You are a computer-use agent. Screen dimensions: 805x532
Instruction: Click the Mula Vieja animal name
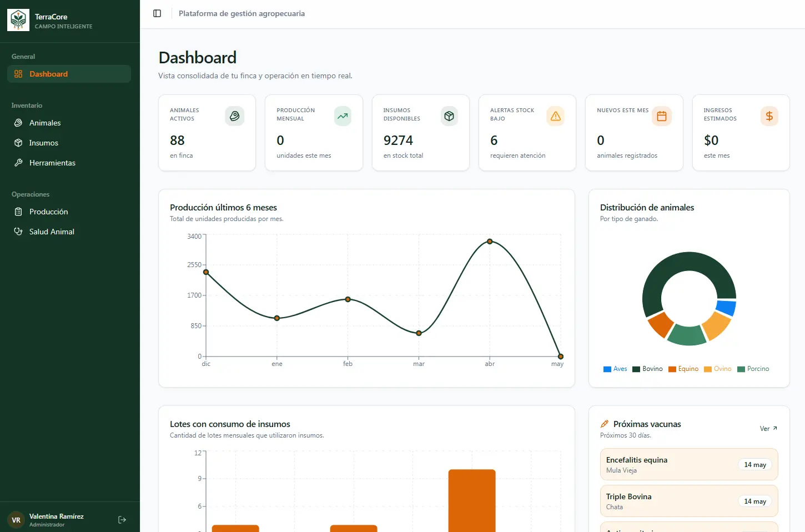pyautogui.click(x=621, y=470)
